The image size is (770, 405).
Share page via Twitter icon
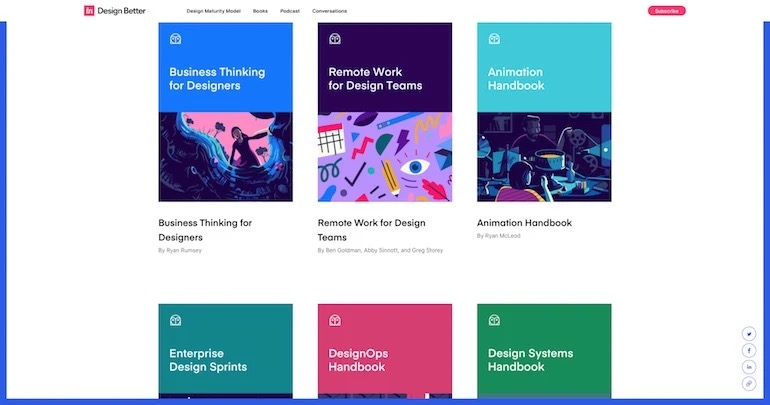(x=749, y=334)
